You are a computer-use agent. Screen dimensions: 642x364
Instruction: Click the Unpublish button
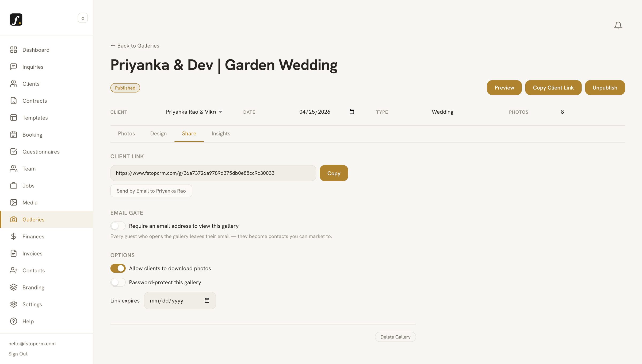pyautogui.click(x=605, y=88)
